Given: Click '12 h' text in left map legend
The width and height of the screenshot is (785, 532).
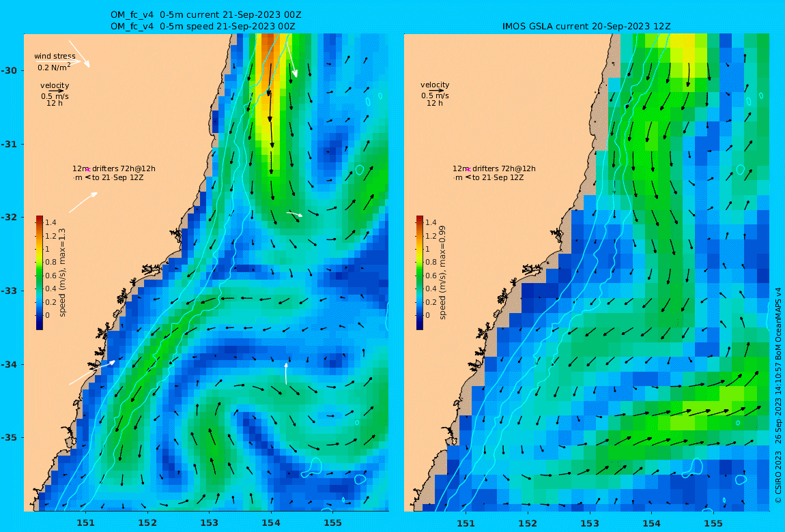Looking at the screenshot, I should coord(54,104).
